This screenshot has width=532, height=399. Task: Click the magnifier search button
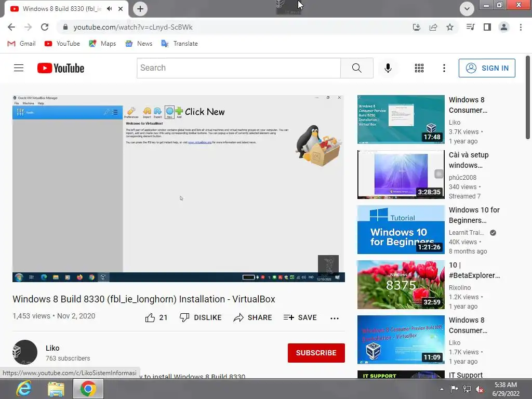pos(356,68)
